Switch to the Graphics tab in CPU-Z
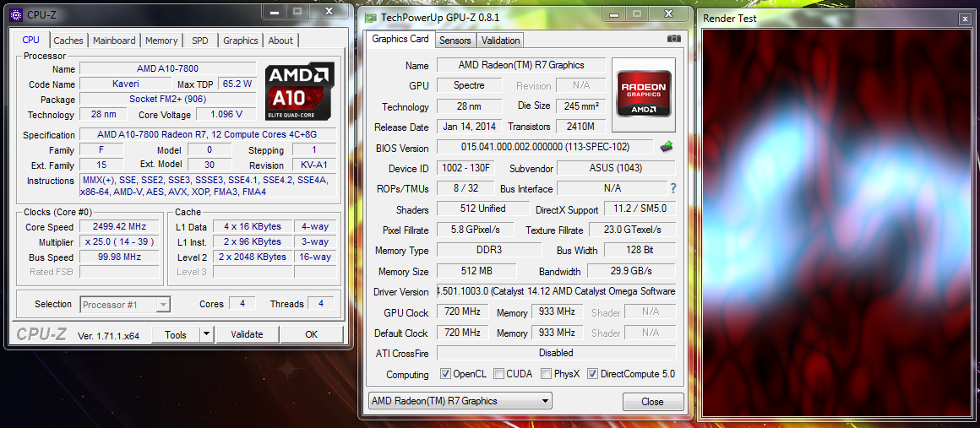980x428 pixels. click(x=241, y=40)
